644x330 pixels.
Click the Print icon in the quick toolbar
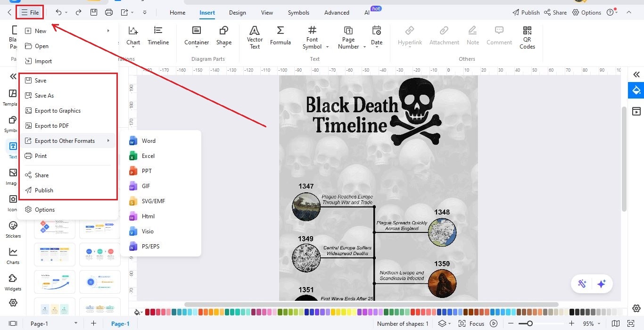(109, 12)
